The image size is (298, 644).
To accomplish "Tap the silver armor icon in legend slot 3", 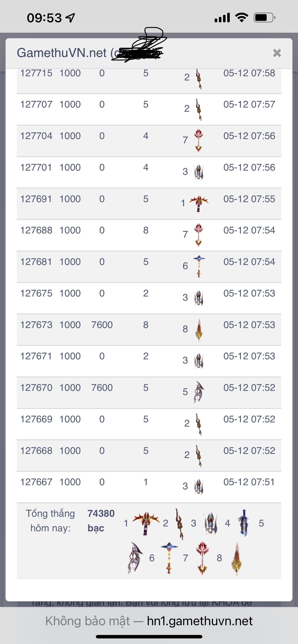I will pyautogui.click(x=211, y=523).
